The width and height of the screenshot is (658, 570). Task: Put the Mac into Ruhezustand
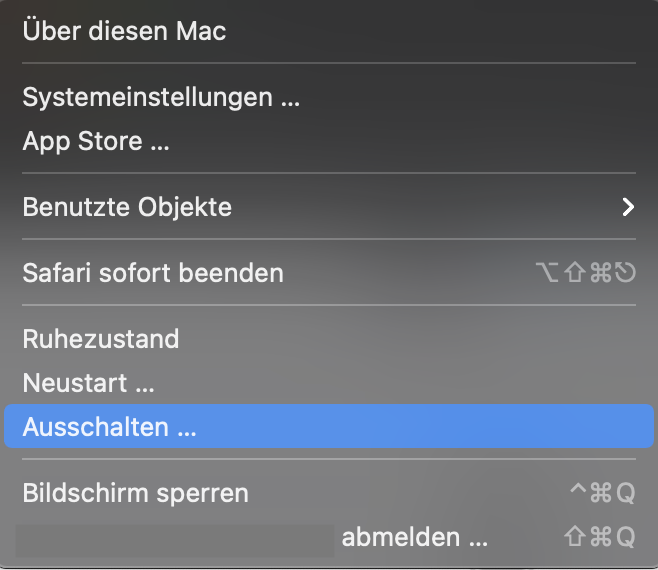click(x=101, y=339)
